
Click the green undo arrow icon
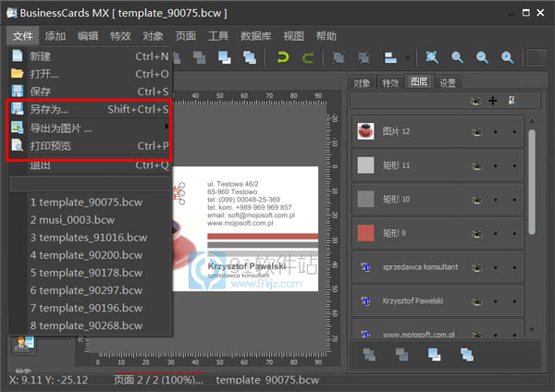tap(282, 57)
